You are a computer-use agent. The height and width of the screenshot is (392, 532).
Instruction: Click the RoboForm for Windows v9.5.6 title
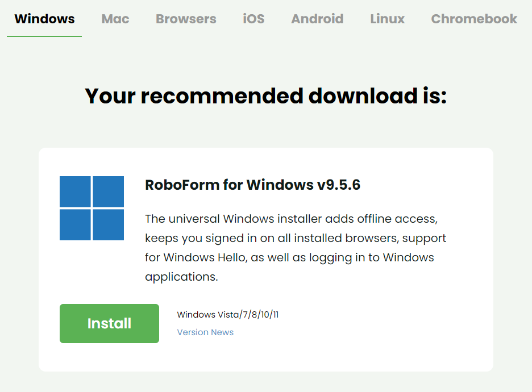[x=252, y=184]
